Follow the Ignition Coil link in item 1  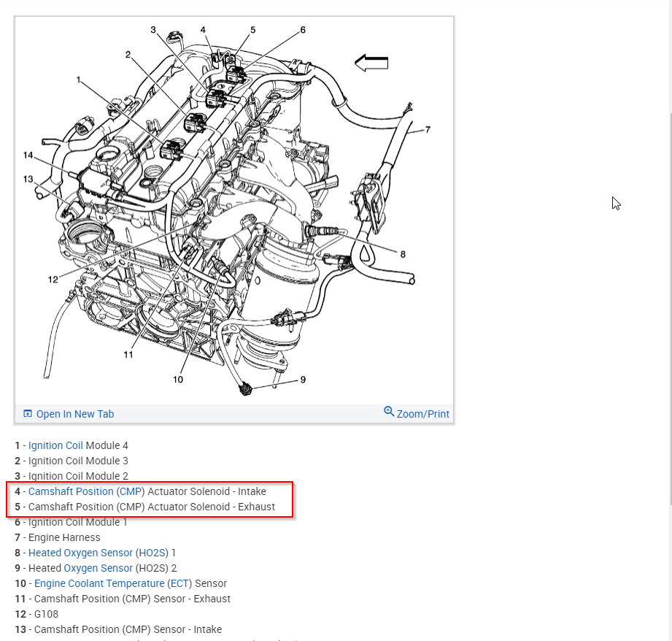point(55,445)
